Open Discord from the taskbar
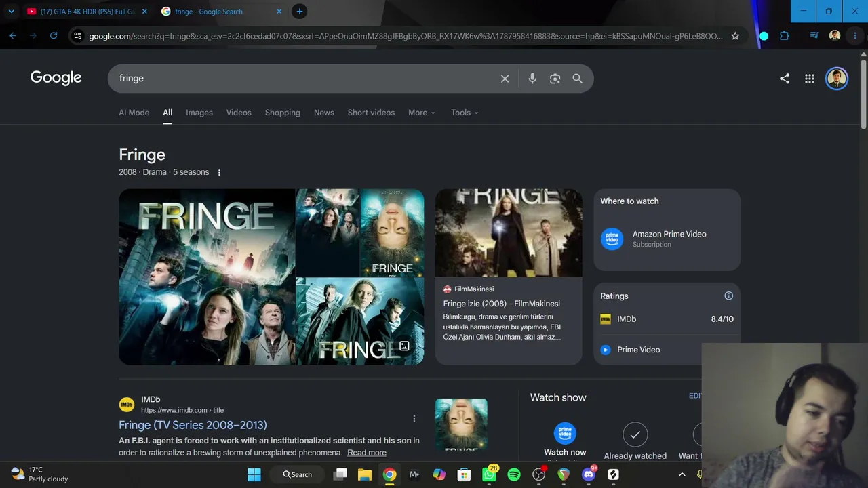The image size is (868, 488). click(x=589, y=474)
